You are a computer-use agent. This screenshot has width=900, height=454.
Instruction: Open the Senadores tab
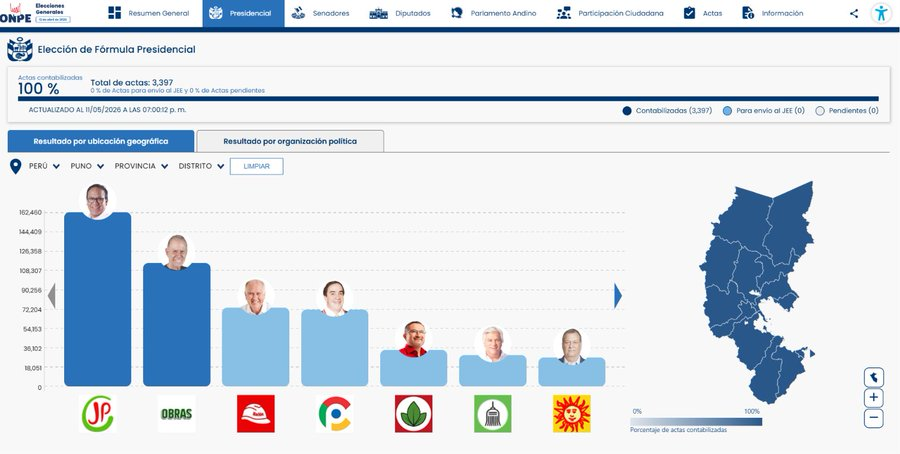point(320,13)
